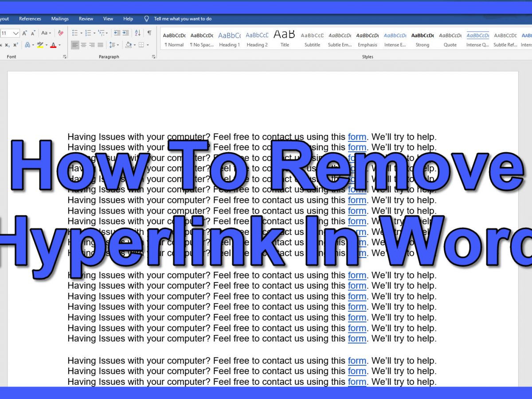Open the Bullets library dropdown arrow
This screenshot has width=532, height=399.
tap(81, 33)
